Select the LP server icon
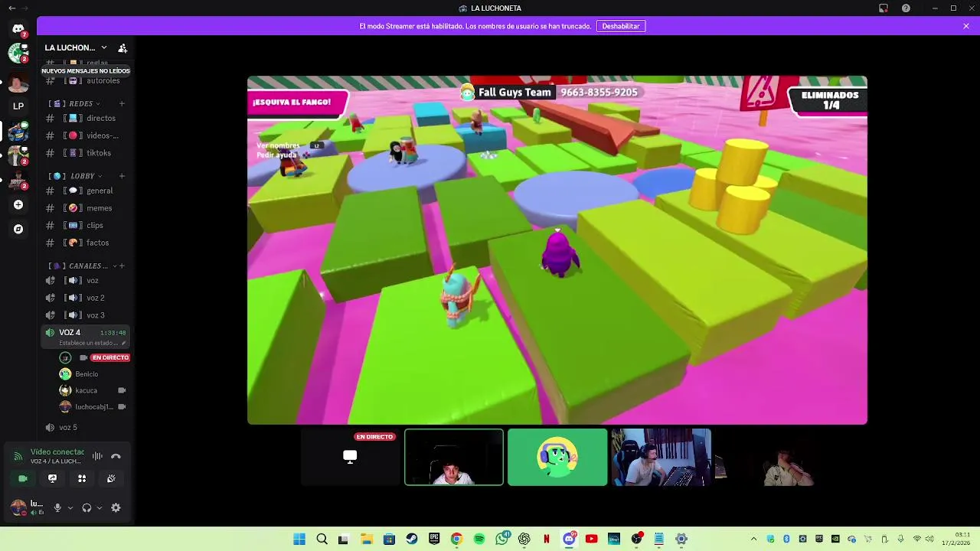This screenshot has height=551, width=980. point(18,106)
